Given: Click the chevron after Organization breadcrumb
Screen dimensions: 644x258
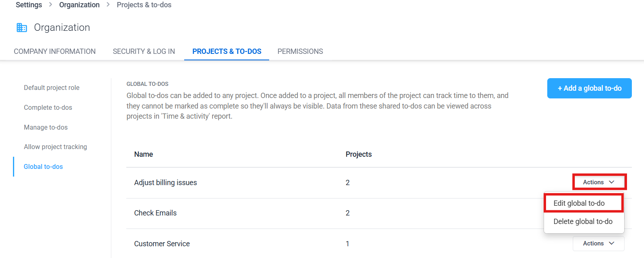Looking at the screenshot, I should coord(108,4).
